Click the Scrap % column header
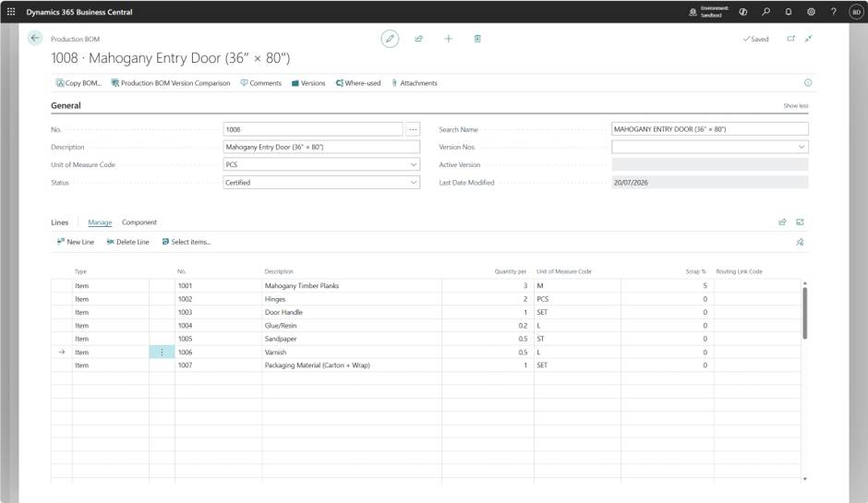The height and width of the screenshot is (503, 868). 696,271
